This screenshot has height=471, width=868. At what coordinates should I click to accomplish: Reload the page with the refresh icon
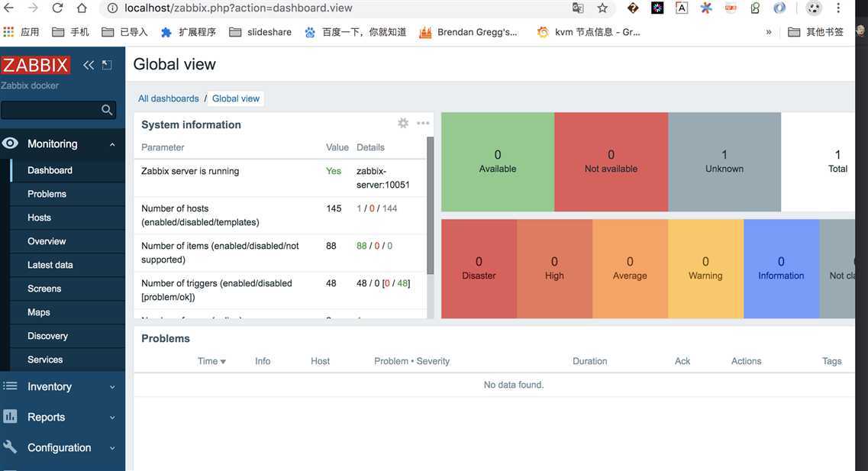point(57,8)
